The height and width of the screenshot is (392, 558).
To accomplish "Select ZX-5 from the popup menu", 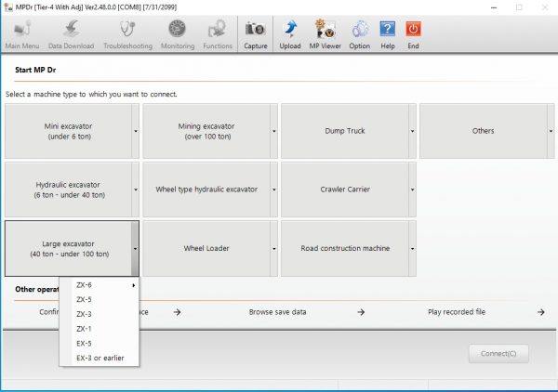I will point(100,300).
